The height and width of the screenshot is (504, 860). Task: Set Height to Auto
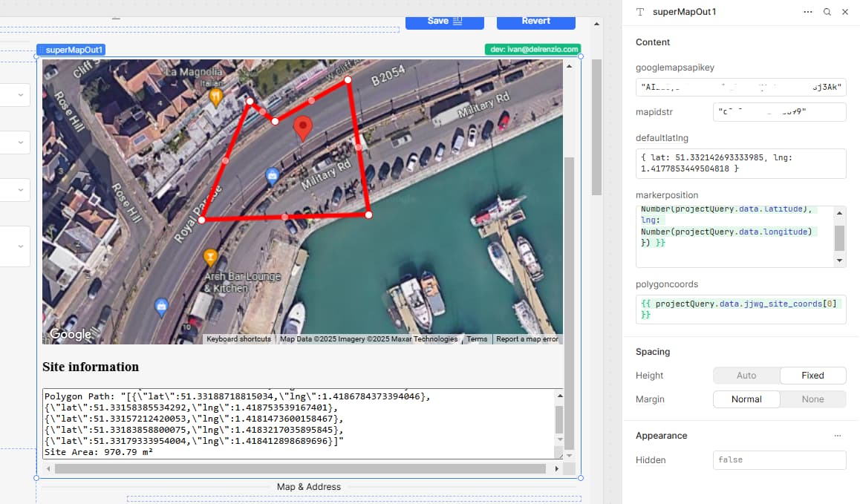(746, 376)
